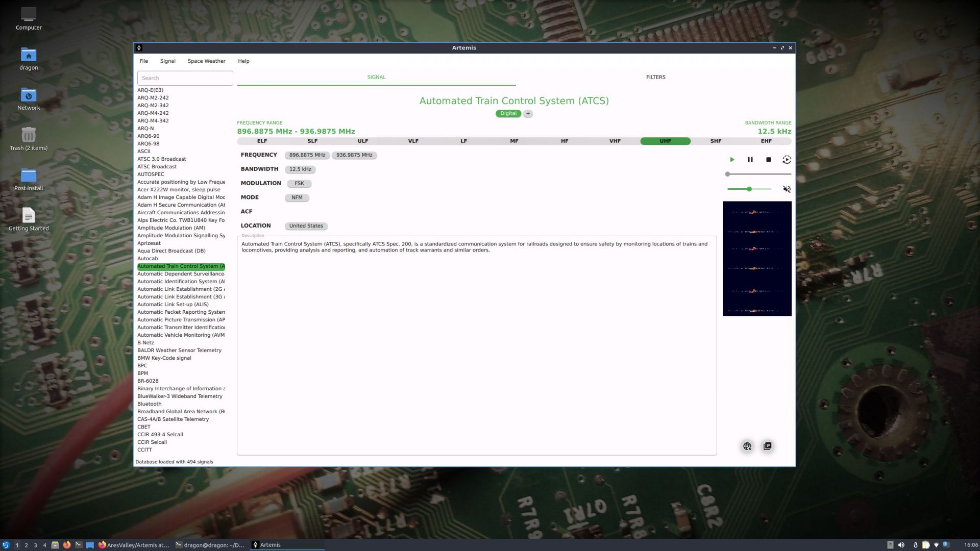
Task: Select BALDR Weather Sensor Telemetry from the list
Action: [x=179, y=350]
